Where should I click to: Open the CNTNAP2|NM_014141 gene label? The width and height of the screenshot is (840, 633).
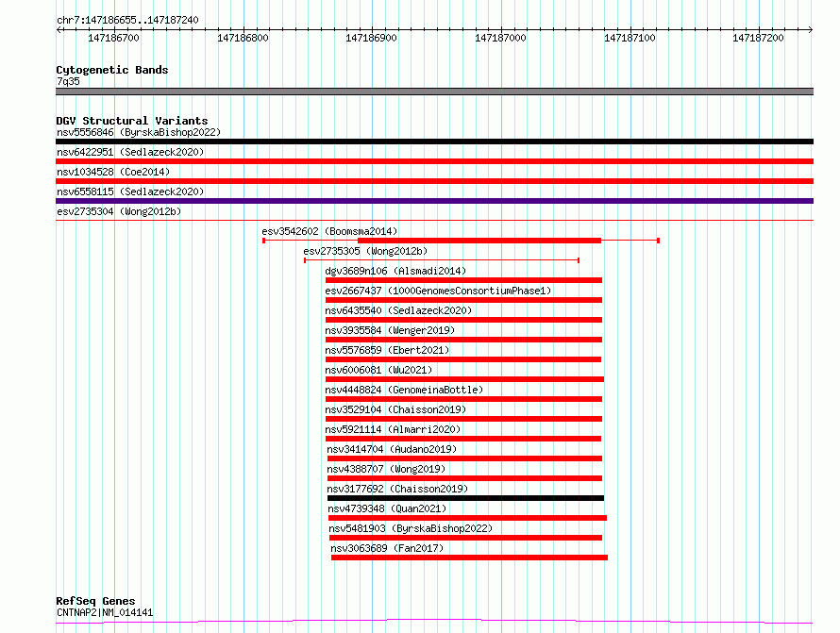(104, 613)
